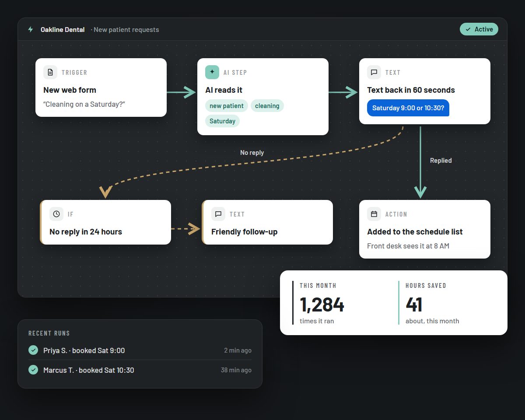
Task: Open the 'Friendly follow-up' text step
Action: pos(244,231)
